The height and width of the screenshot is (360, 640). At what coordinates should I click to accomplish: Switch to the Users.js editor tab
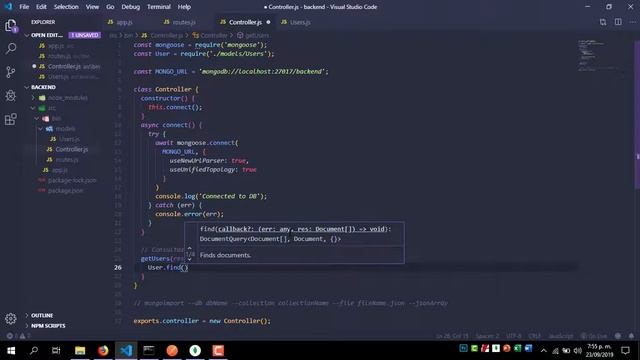click(x=300, y=22)
